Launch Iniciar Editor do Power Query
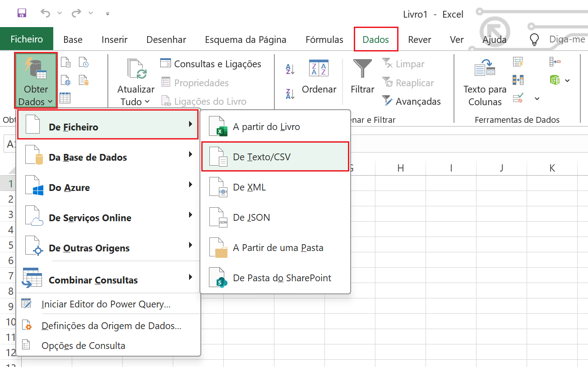588x367 pixels. (106, 304)
